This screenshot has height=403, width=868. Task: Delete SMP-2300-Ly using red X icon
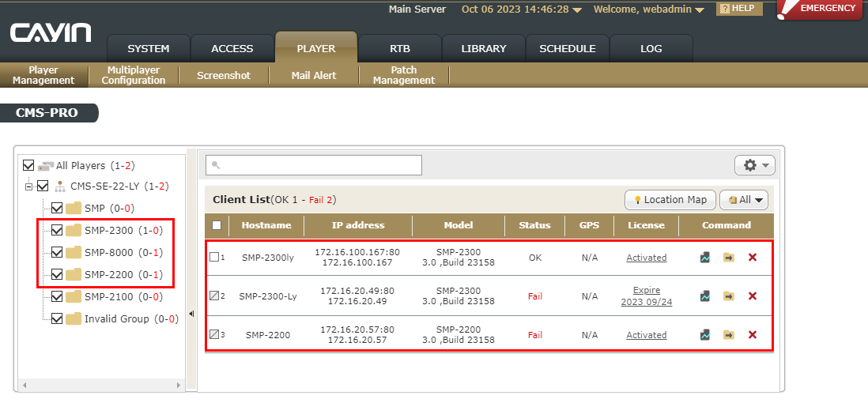pos(753,296)
